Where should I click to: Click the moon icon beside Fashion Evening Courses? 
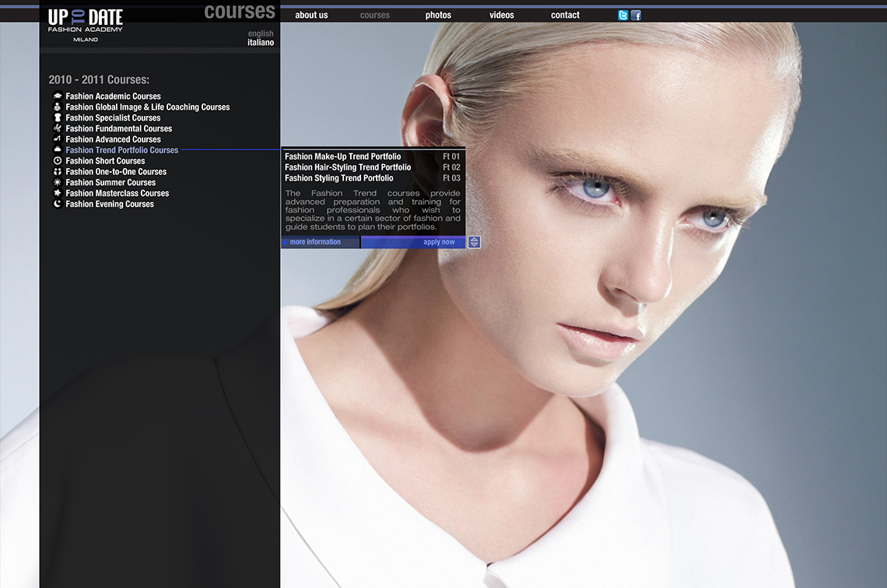57,204
